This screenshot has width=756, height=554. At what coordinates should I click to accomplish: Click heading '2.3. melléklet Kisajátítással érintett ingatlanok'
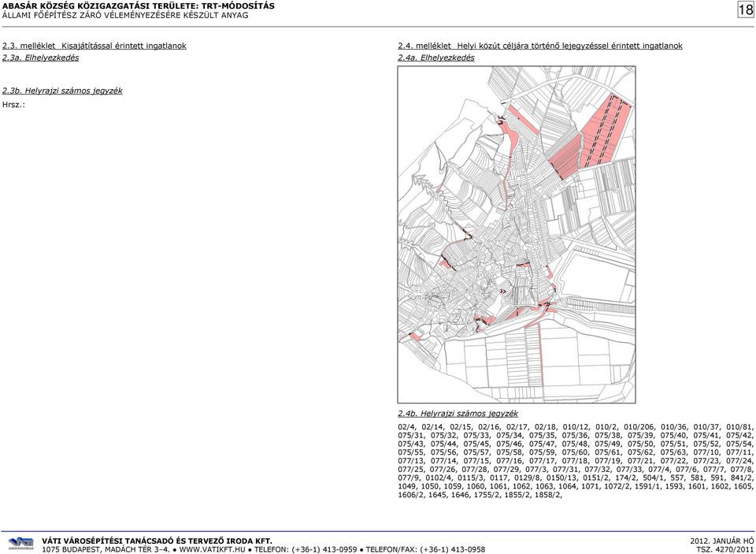[x=94, y=46]
